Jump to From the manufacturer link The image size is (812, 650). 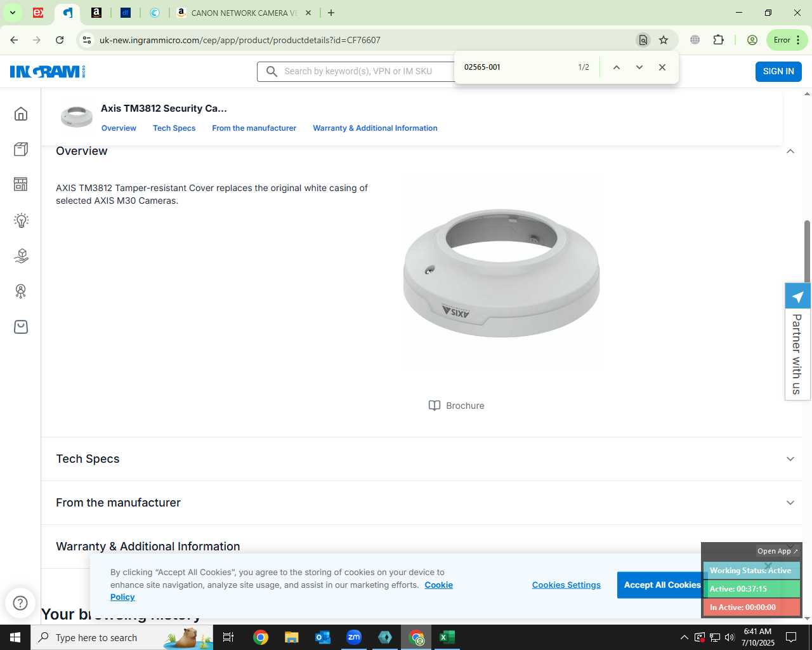tap(254, 128)
